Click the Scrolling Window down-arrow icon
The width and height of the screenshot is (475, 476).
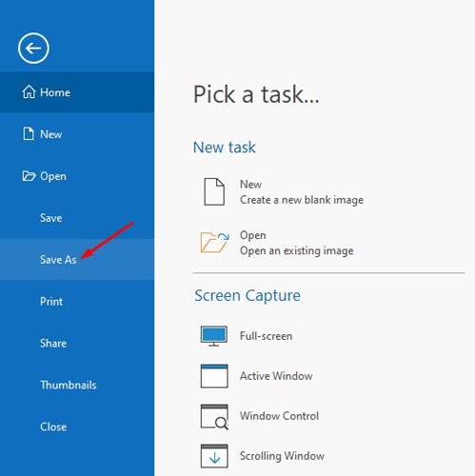coord(214,456)
